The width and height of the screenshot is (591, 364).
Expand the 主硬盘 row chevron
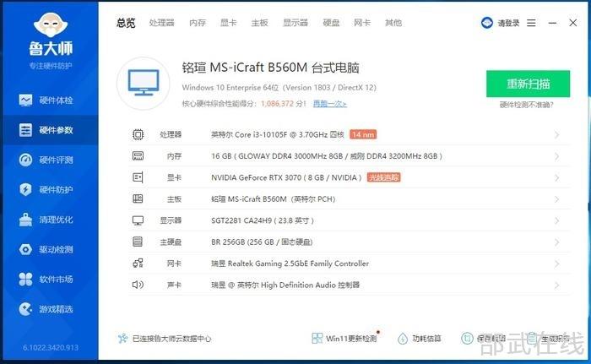(556, 242)
